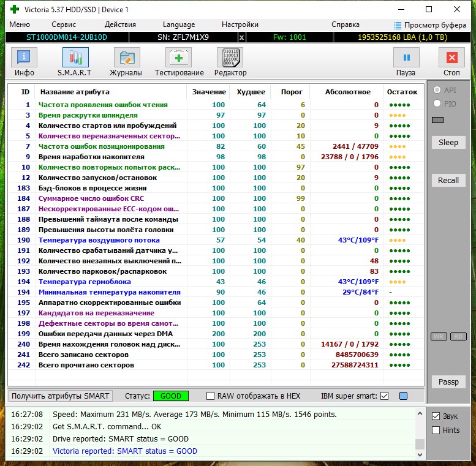Click the Абсолютное column header
The width and height of the screenshot is (476, 466).
347,92
